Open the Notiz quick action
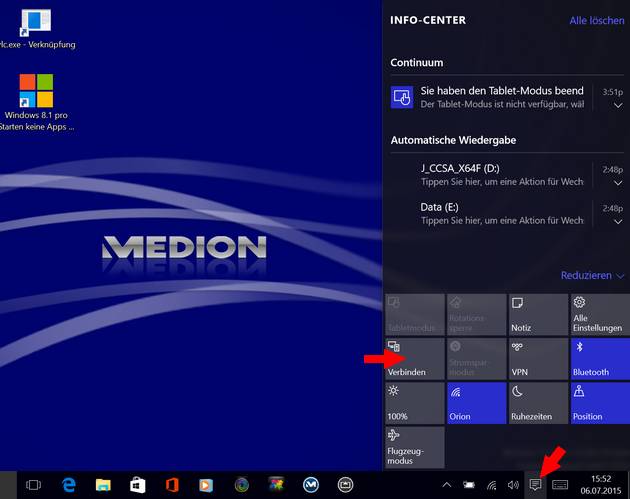This screenshot has width=630, height=499. [x=538, y=315]
